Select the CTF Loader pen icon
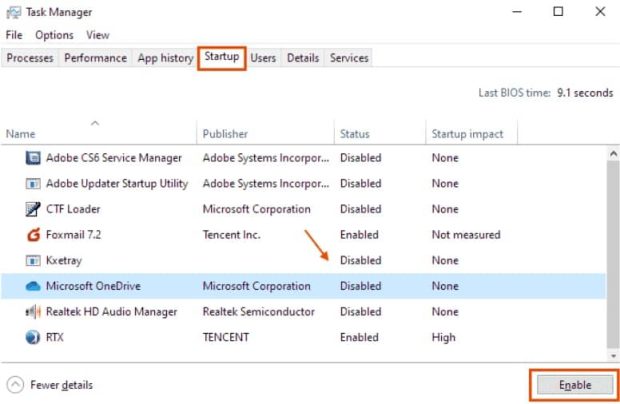Viewport: 620px width, 404px height. [x=32, y=210]
